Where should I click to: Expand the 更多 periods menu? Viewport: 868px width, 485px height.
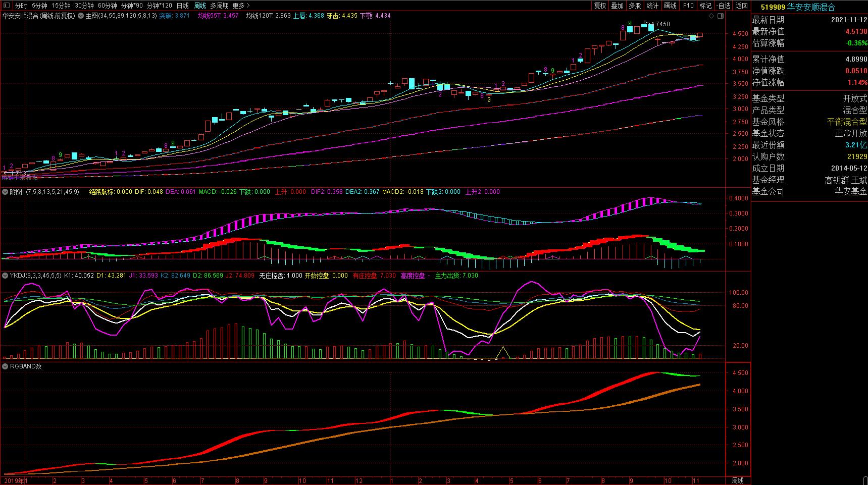coord(241,6)
